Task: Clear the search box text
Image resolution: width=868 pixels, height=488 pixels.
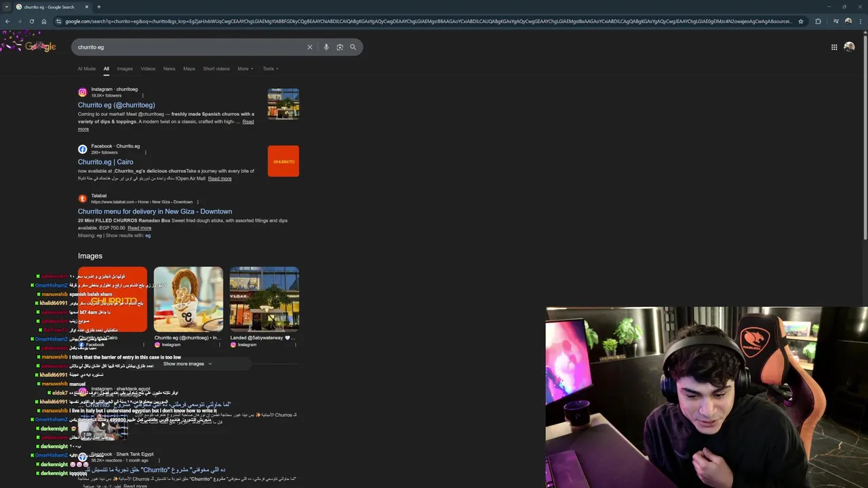Action: pyautogui.click(x=310, y=47)
